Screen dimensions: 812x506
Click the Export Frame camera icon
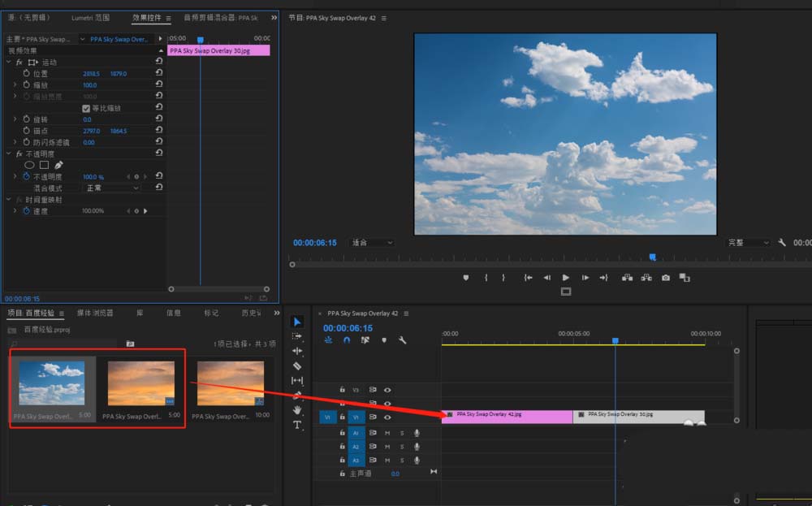[x=666, y=278]
